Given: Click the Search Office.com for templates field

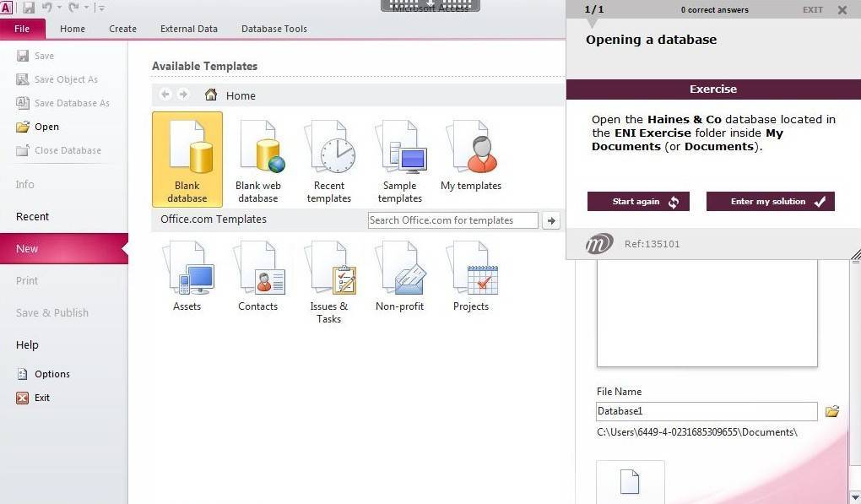Looking at the screenshot, I should tap(453, 220).
